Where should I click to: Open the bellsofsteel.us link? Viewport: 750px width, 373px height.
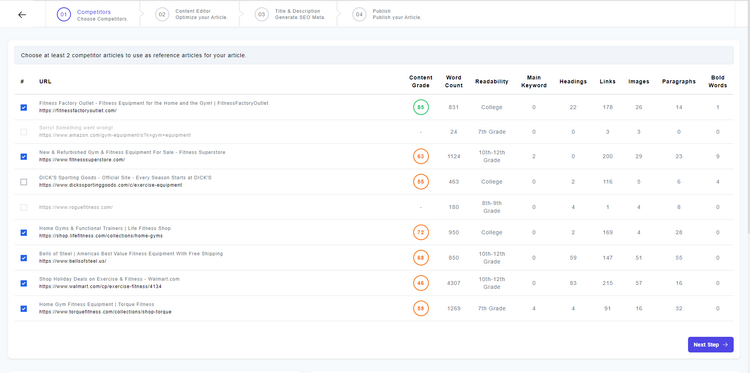[73, 262]
